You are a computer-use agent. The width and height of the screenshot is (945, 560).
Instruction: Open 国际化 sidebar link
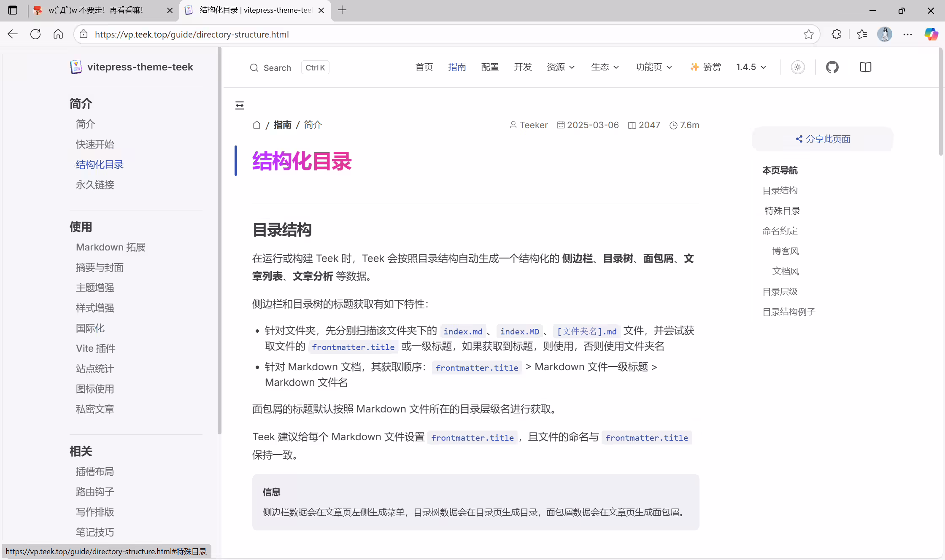90,328
